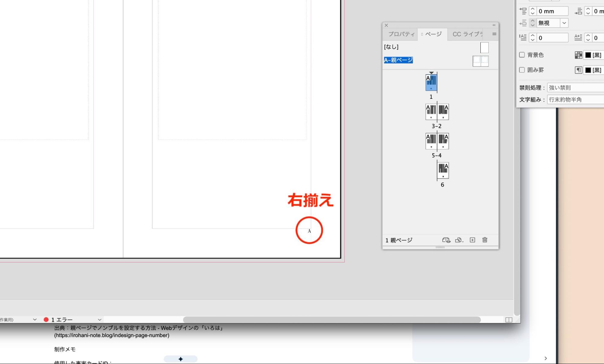Click the new page plus icon
Viewport: 604px width, 364px height.
[x=473, y=240]
